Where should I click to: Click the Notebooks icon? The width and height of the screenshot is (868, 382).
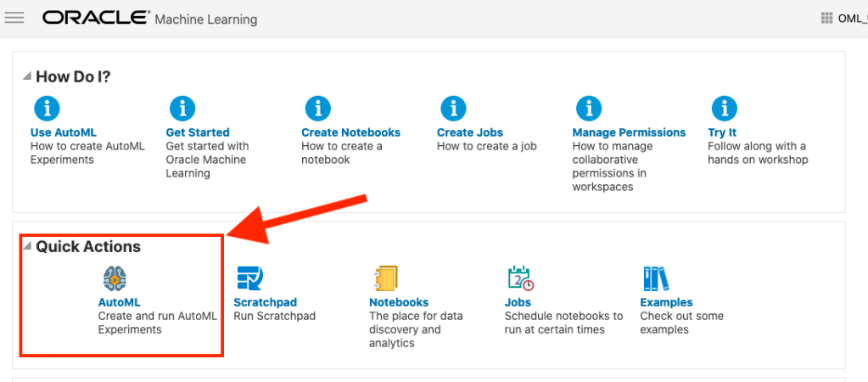point(385,278)
